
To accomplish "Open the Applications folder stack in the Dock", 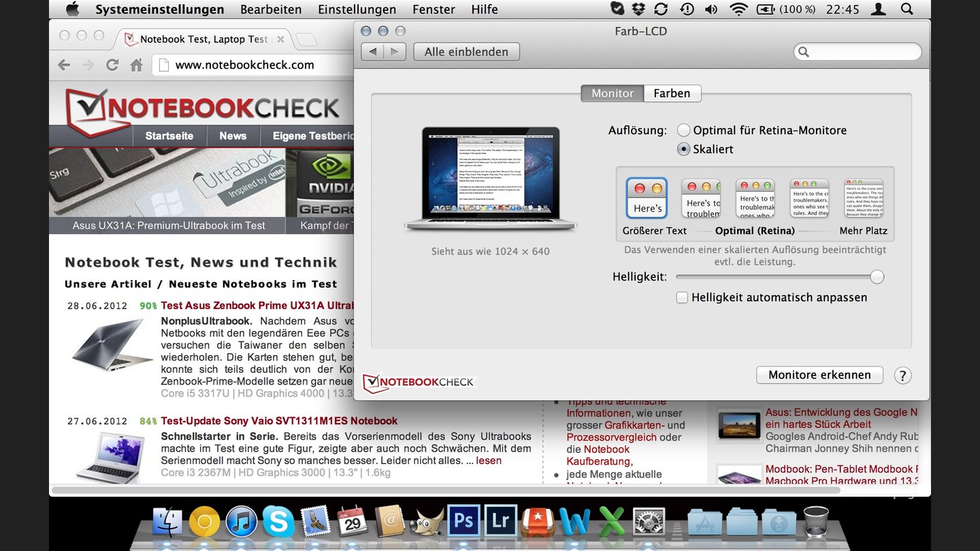I will [x=704, y=522].
